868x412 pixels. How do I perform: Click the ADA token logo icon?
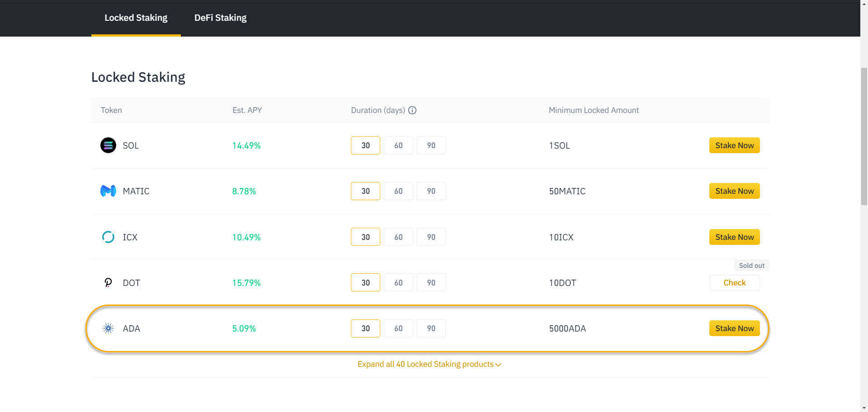108,328
